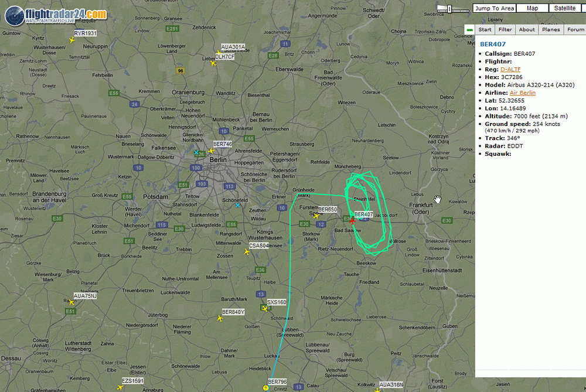The image size is (586, 392).
Task: Open the Jump To Area menu
Action: click(x=495, y=8)
